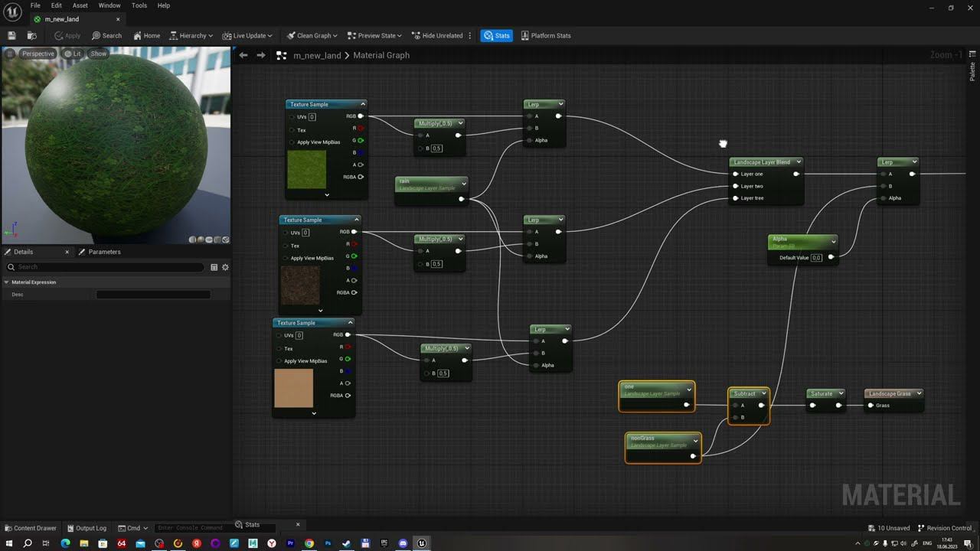Click the green grass texture thumbnail
Viewport: 980px width, 551px height.
tap(306, 169)
